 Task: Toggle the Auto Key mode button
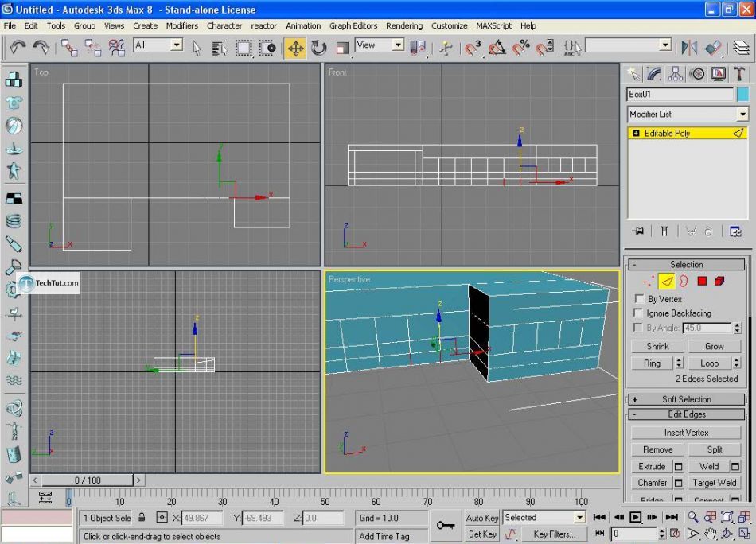click(x=481, y=518)
